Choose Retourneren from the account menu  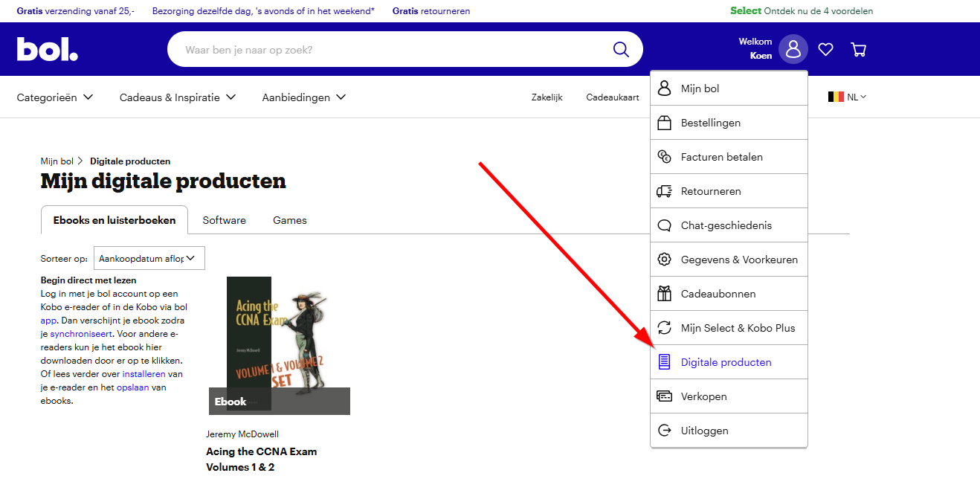click(710, 191)
